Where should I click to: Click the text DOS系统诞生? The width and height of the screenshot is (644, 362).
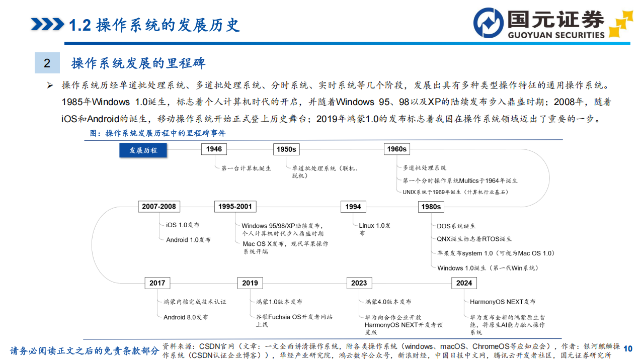coord(456,226)
